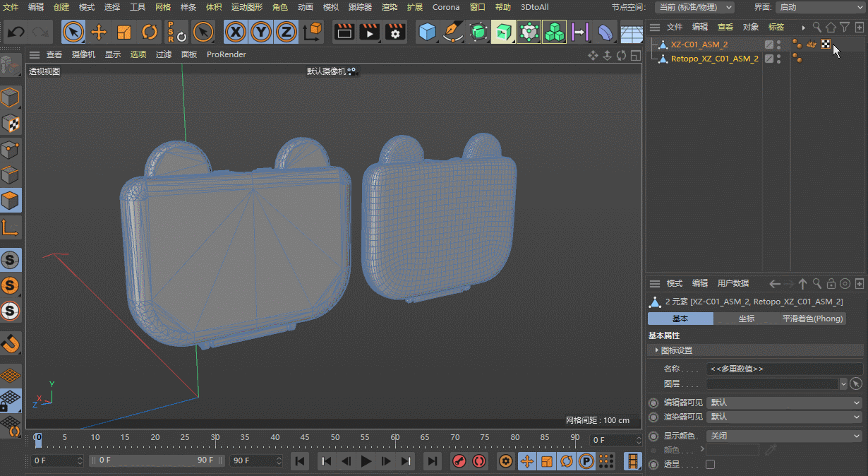Click the record active objects keyframe button
This screenshot has width=868, height=476.
tap(459, 461)
